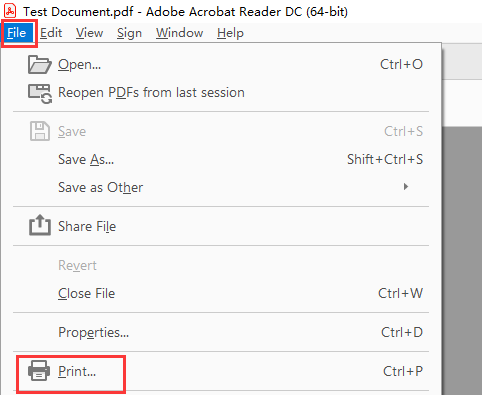Screen dimensions: 482x395
Task: Click the Adobe Acrobat PDF title icon
Action: (10, 11)
